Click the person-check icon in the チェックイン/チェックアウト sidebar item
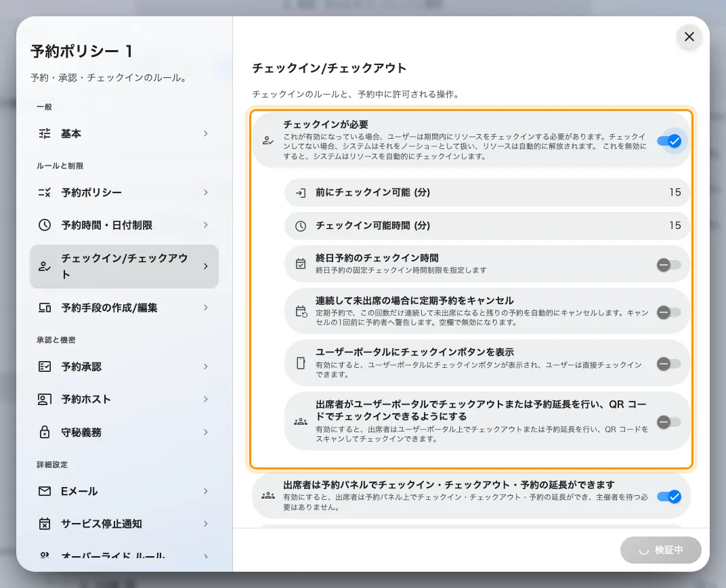The width and height of the screenshot is (726, 588). point(45,267)
